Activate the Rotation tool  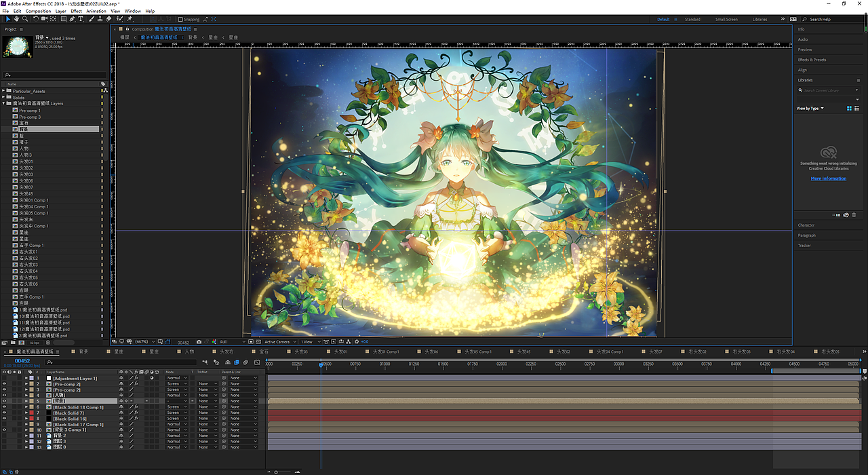pos(36,19)
